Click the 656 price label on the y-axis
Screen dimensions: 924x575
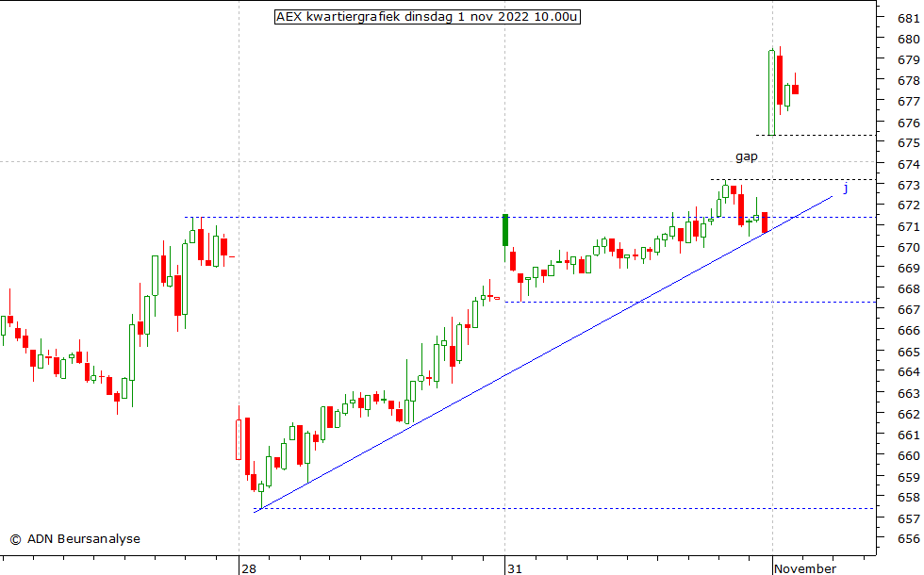pyautogui.click(x=908, y=539)
